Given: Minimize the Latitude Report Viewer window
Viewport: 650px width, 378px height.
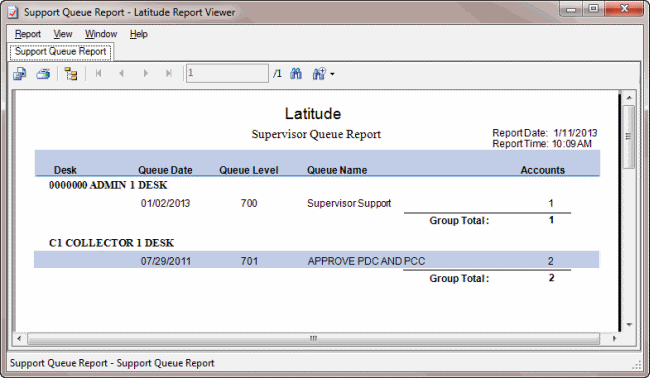Looking at the screenshot, I should coord(571,9).
